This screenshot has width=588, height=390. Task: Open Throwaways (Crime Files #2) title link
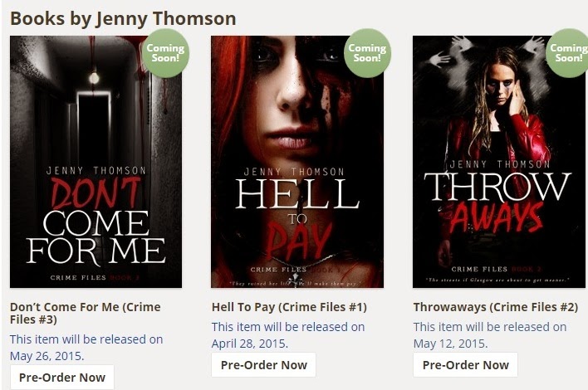[496, 307]
